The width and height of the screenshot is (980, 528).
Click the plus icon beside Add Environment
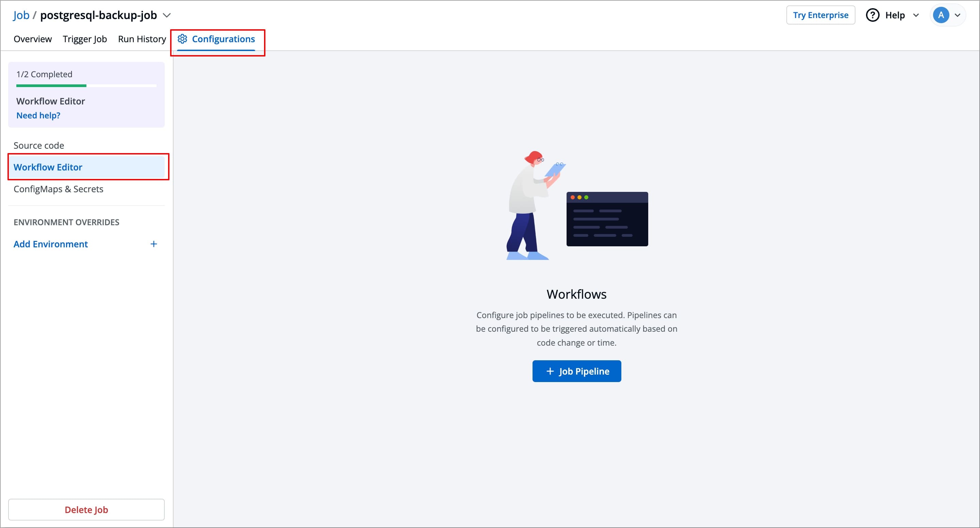tap(154, 244)
